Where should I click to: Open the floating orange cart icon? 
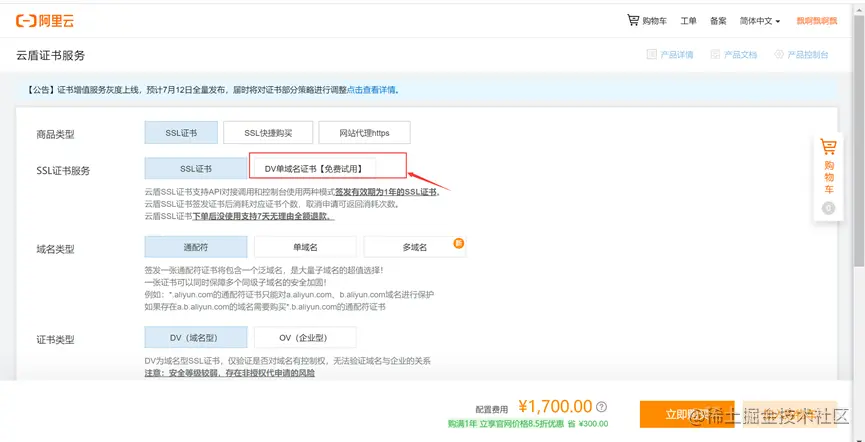pos(828,147)
